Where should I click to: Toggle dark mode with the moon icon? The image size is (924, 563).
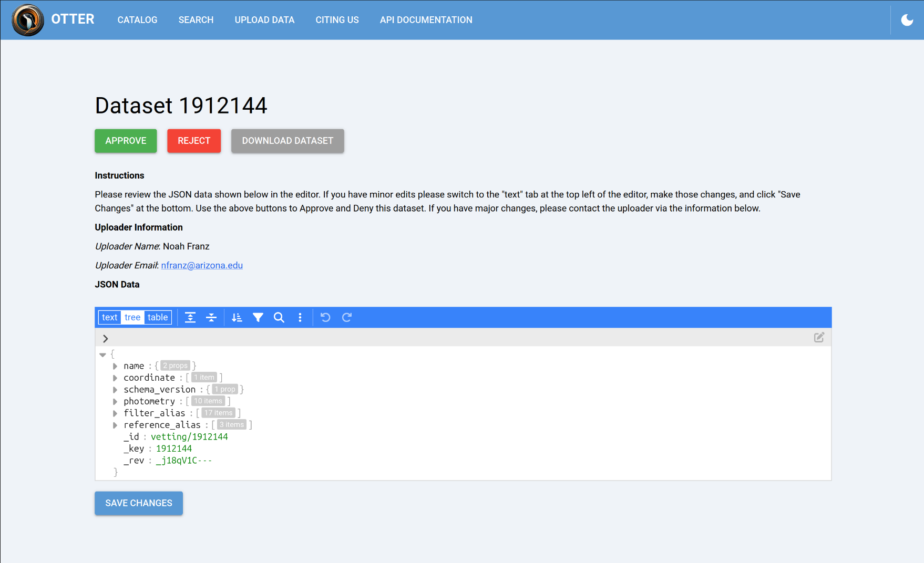pyautogui.click(x=907, y=20)
